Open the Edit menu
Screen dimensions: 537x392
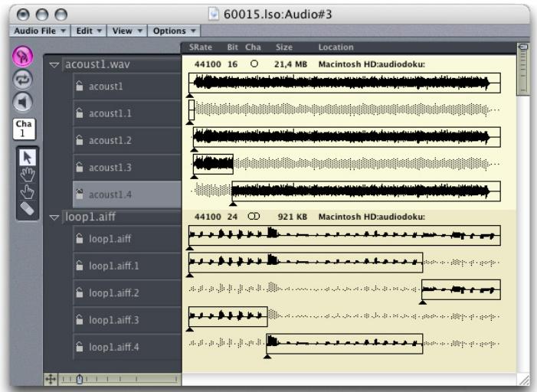(89, 31)
